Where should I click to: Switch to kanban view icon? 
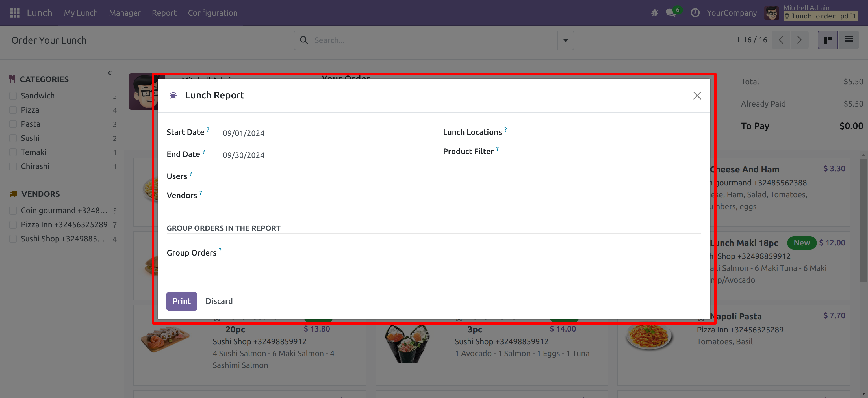[x=828, y=40]
